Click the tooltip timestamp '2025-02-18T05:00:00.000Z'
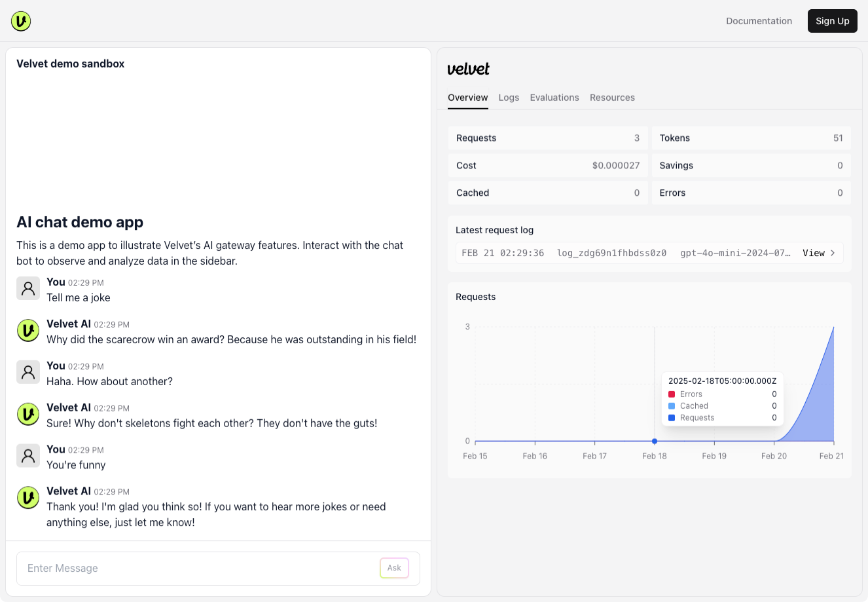Image resolution: width=868 pixels, height=602 pixels. point(723,381)
